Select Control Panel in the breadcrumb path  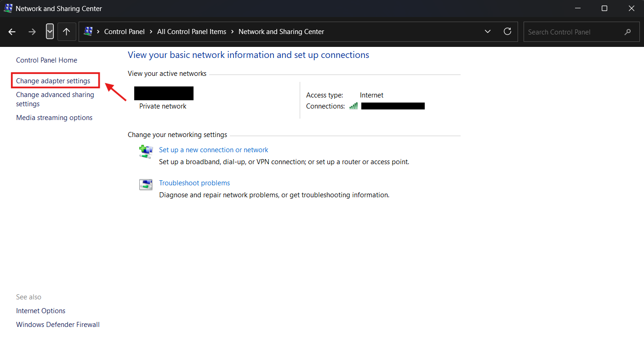[x=125, y=32]
